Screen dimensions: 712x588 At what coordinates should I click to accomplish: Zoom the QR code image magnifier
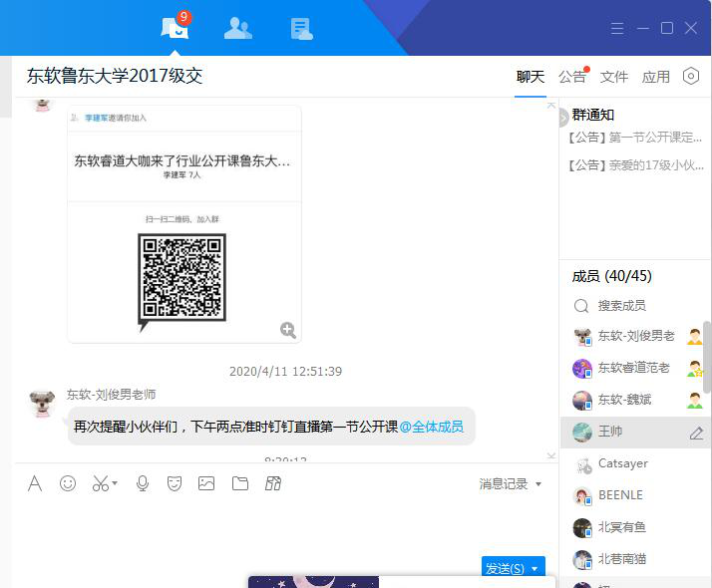pos(288,330)
